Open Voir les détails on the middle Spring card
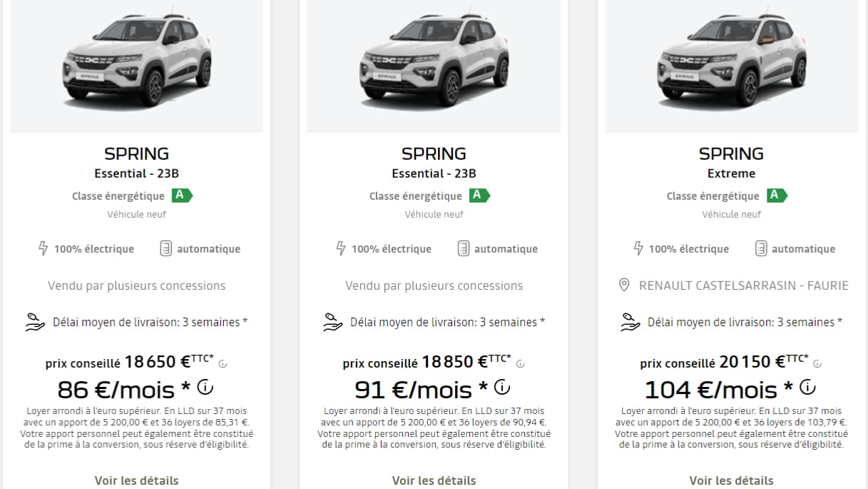This screenshot has width=868, height=489. pos(434,480)
